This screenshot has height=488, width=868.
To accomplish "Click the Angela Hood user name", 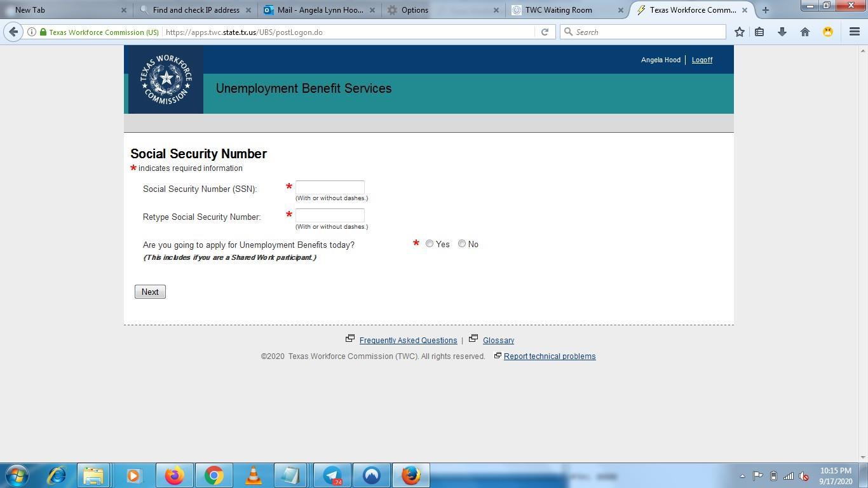I will [661, 60].
